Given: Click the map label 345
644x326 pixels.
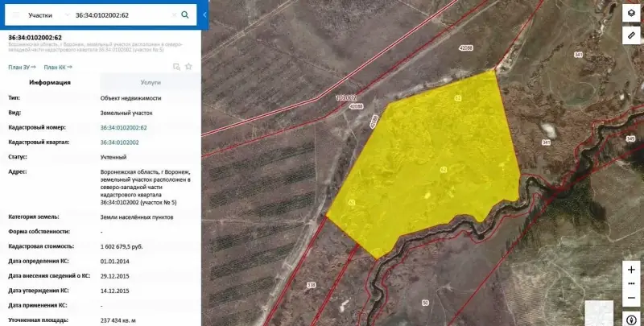Looking at the screenshot, I should [630, 139].
